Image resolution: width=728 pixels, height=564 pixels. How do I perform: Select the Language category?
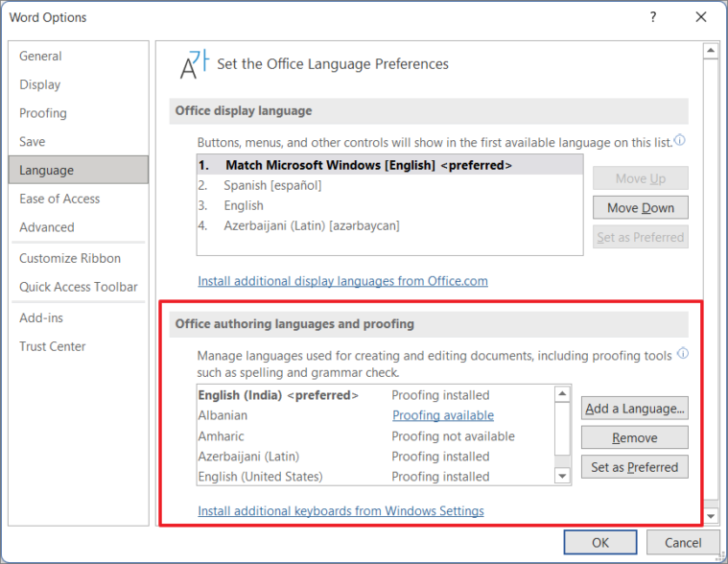coord(79,170)
